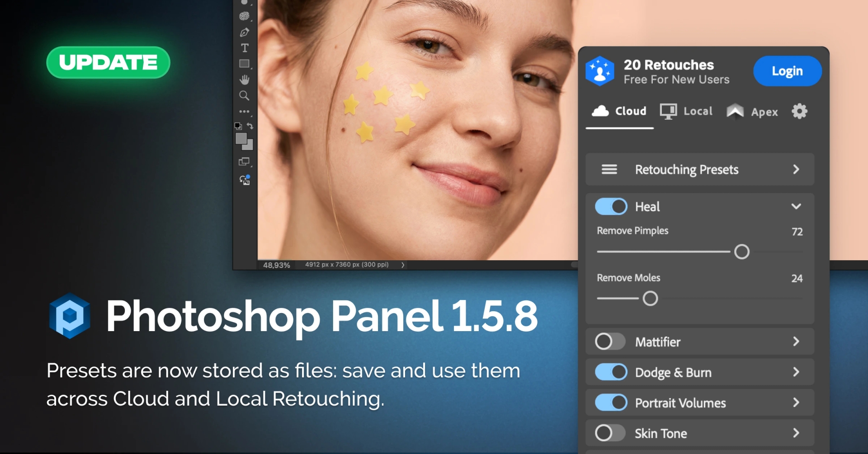
Task: Open Retouching Presets chevron
Action: tap(796, 169)
